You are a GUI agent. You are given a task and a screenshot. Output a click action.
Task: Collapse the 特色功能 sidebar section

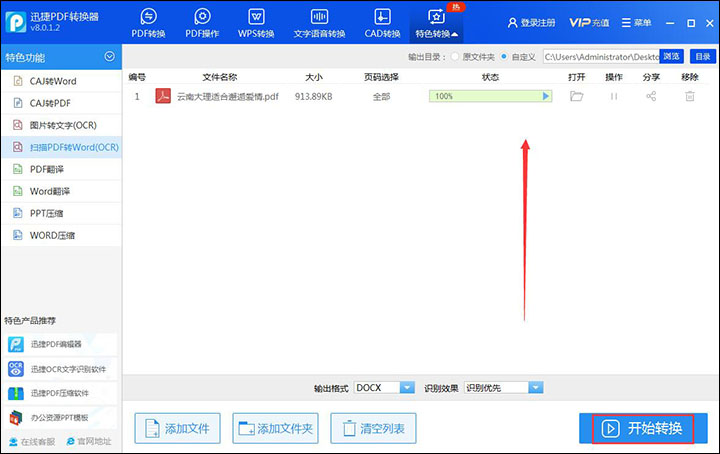(109, 58)
